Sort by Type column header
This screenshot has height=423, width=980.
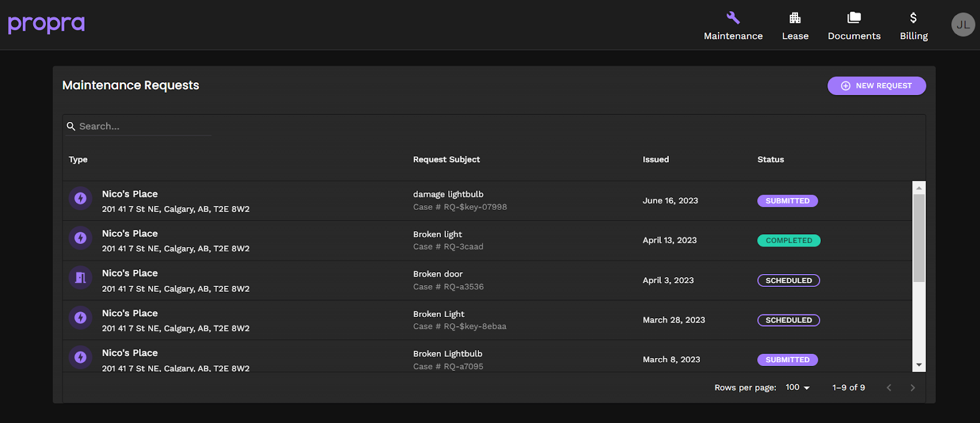[x=78, y=159]
